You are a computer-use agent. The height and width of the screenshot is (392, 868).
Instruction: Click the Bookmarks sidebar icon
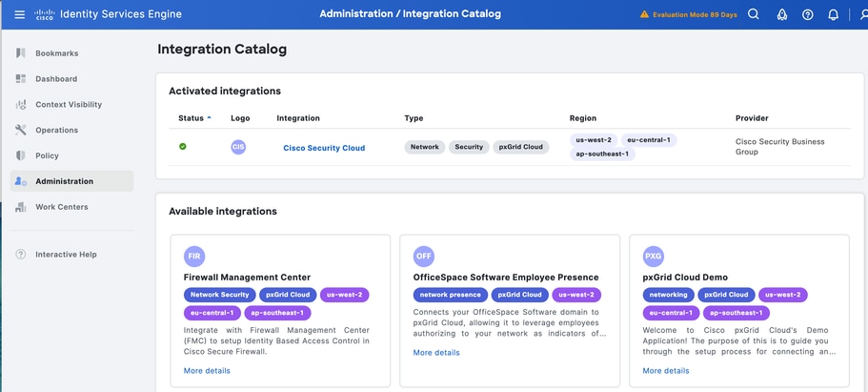[21, 53]
